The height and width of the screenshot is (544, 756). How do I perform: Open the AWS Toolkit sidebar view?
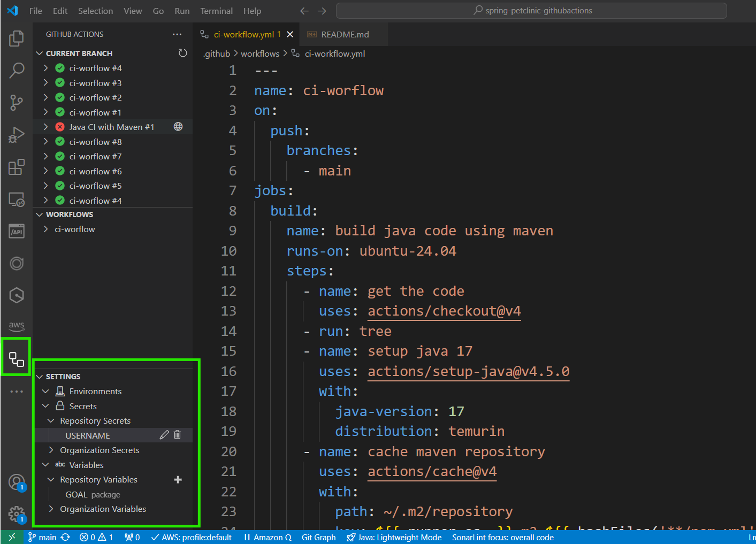coord(16,326)
